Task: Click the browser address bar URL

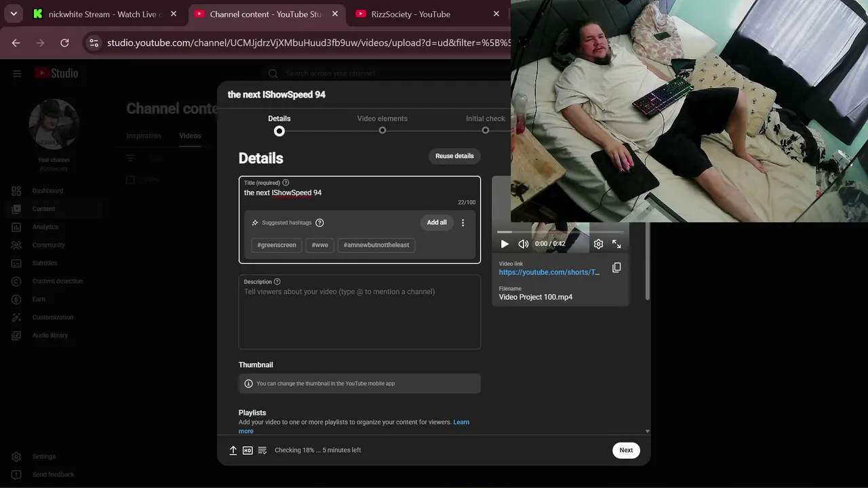Action: 309,43
